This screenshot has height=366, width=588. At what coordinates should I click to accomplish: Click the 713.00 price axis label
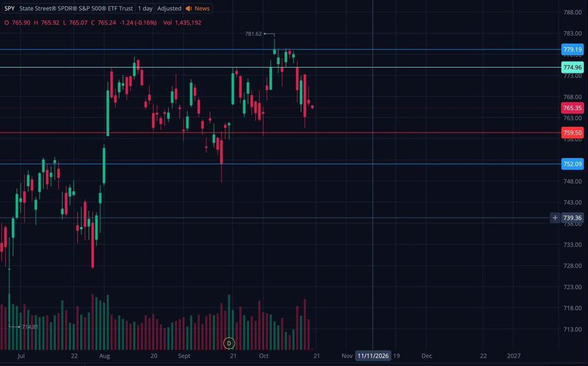click(572, 329)
